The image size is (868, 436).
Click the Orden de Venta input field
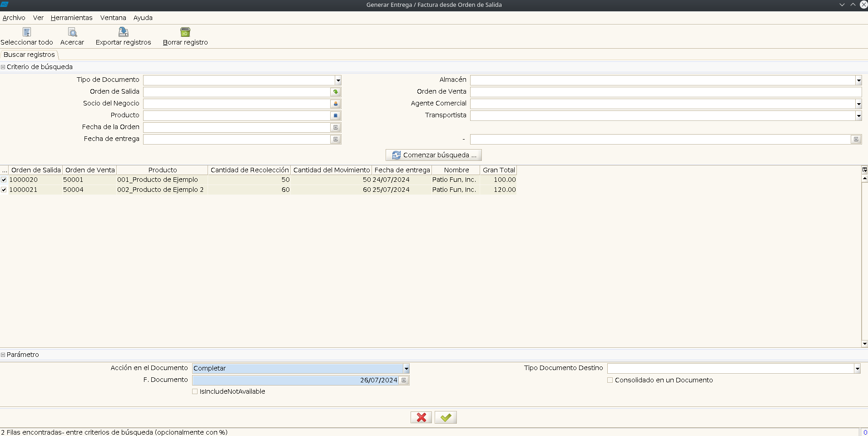(x=666, y=92)
